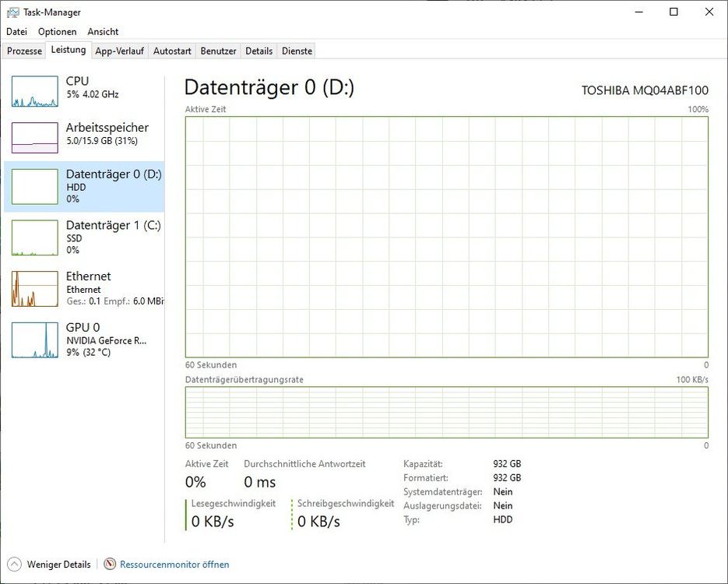728x584 pixels.
Task: Click the Task-Manager title bar icon
Action: 13,12
